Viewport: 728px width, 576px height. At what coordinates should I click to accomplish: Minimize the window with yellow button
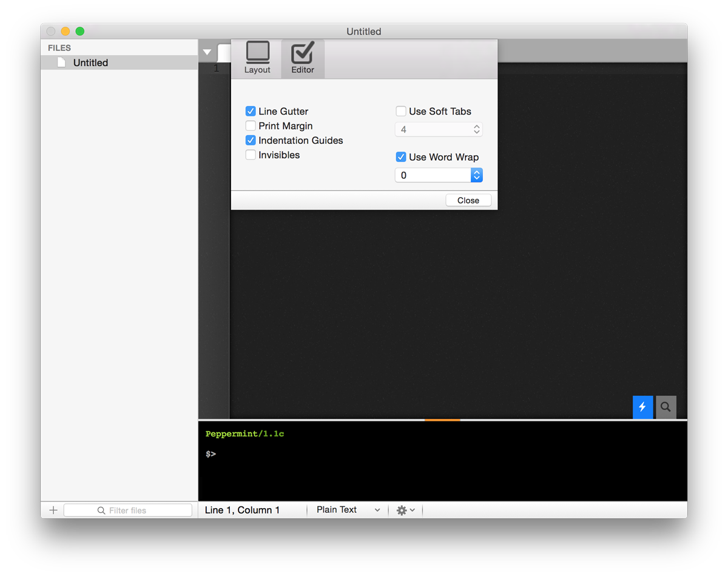click(66, 31)
